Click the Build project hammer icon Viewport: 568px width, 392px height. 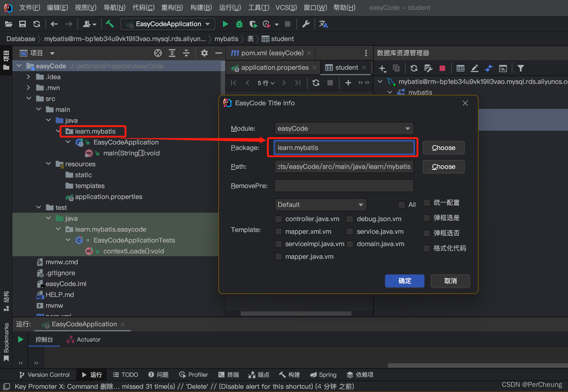click(x=110, y=24)
